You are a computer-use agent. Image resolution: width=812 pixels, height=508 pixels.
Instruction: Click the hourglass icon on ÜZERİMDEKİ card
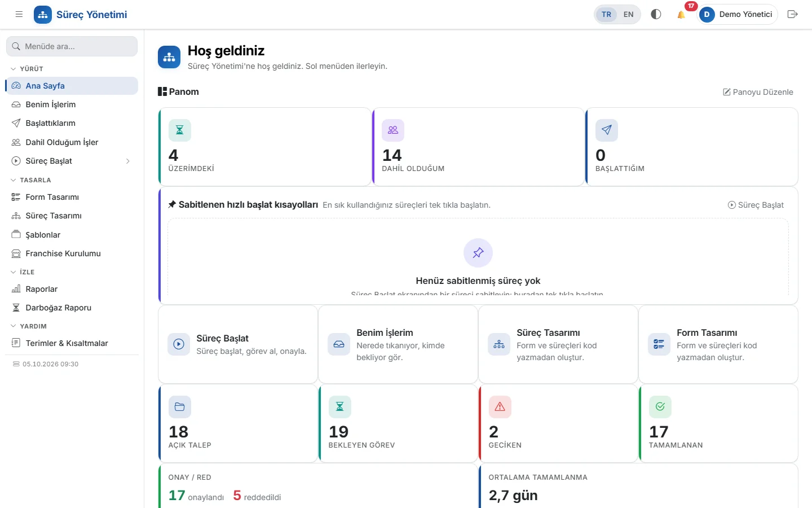click(x=180, y=130)
